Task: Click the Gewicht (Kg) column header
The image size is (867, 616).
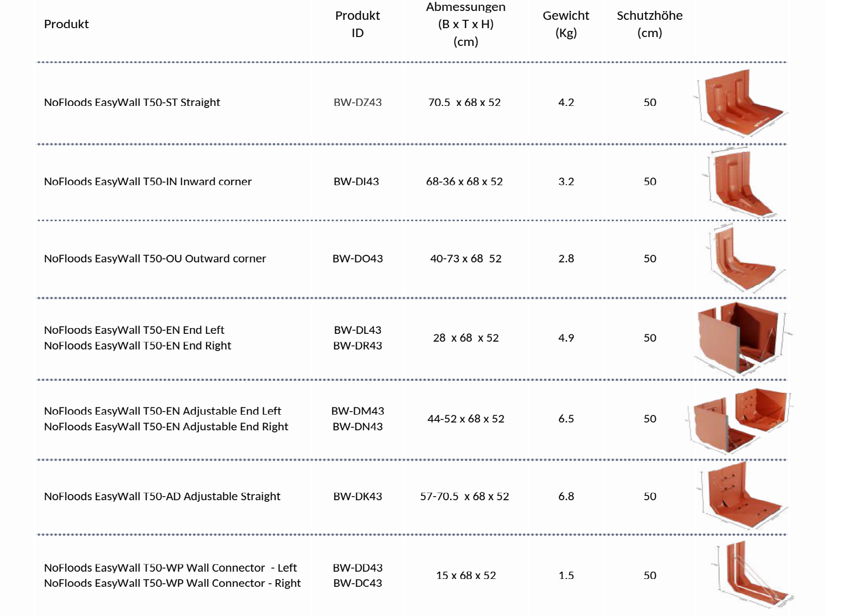Action: coord(566,24)
